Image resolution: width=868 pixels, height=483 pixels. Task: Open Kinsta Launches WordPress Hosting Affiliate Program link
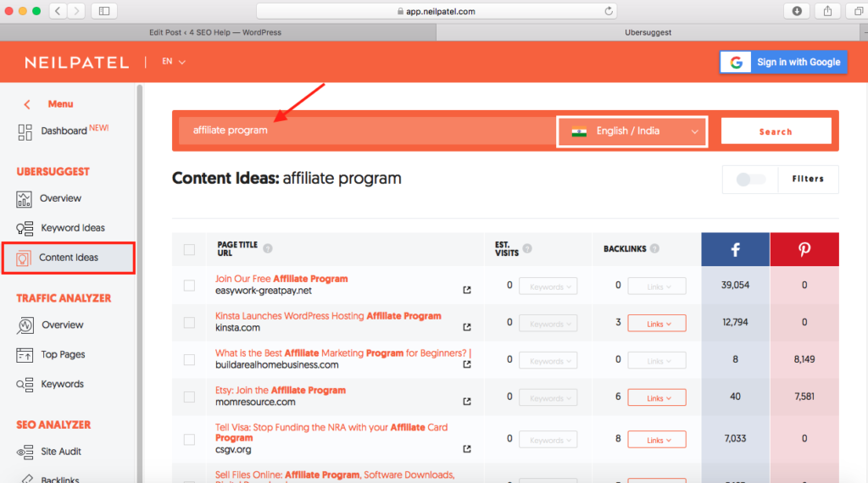pyautogui.click(x=328, y=316)
